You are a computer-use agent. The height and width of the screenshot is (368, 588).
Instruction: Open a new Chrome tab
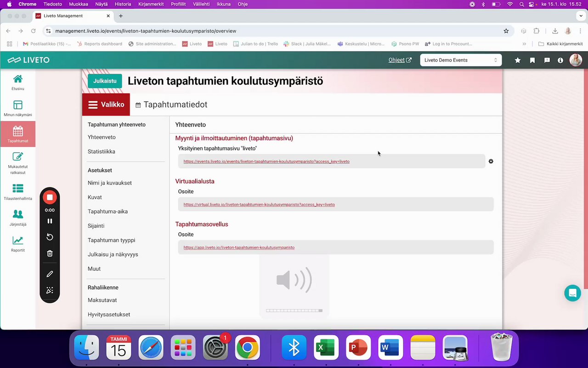coord(121,16)
